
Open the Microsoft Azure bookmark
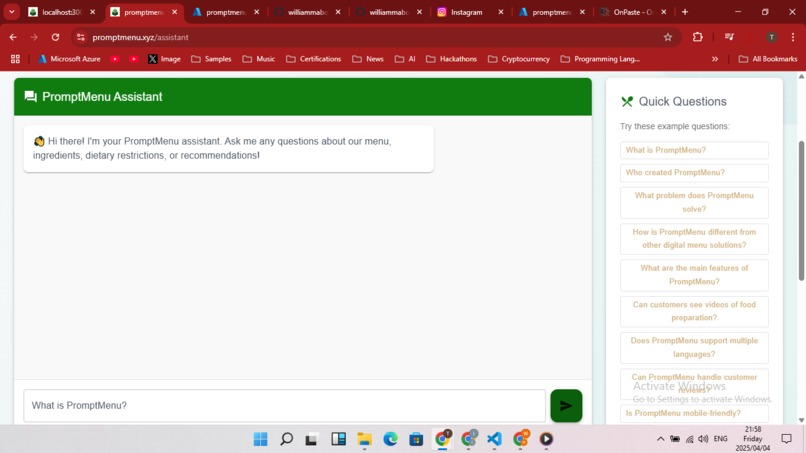(x=70, y=59)
